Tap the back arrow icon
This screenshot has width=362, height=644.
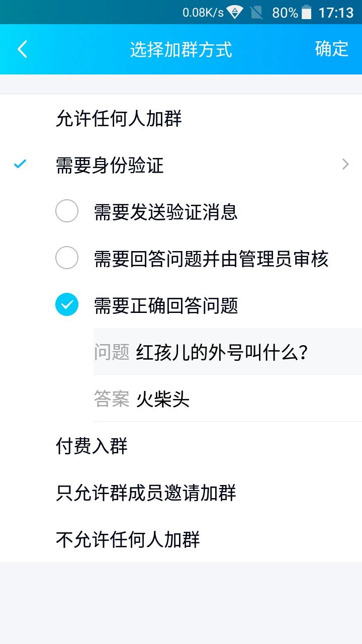coord(22,49)
